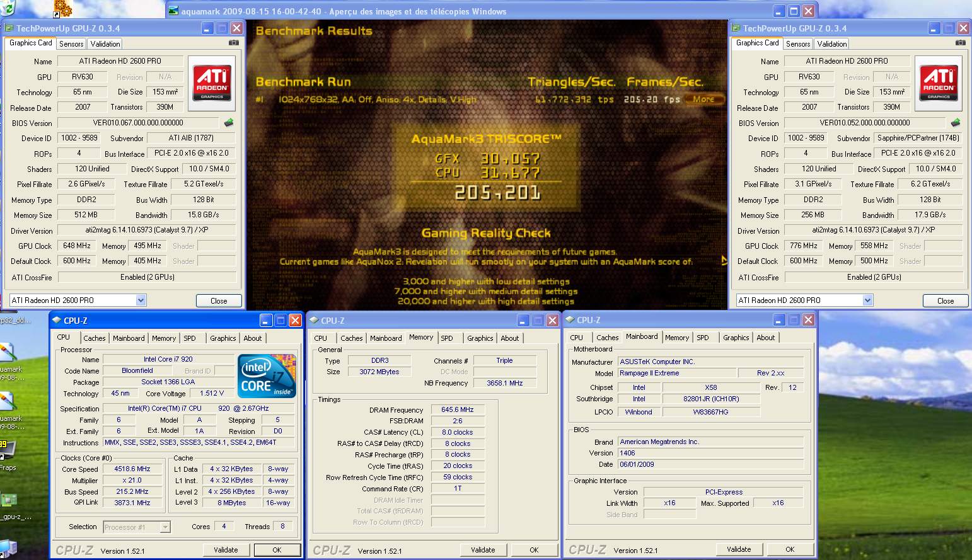Image resolution: width=972 pixels, height=560 pixels.
Task: Click middle CPU-Z Memory window title icon
Action: [x=314, y=320]
